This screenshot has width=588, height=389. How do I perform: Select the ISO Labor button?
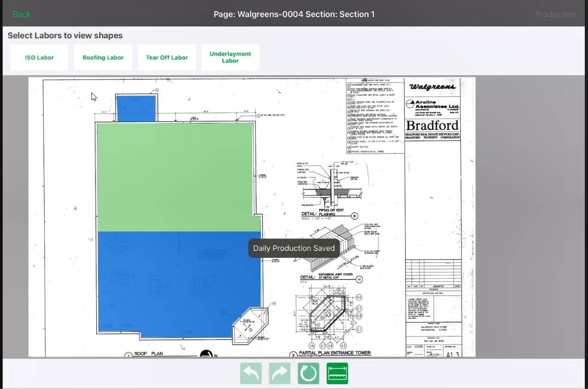coord(40,57)
